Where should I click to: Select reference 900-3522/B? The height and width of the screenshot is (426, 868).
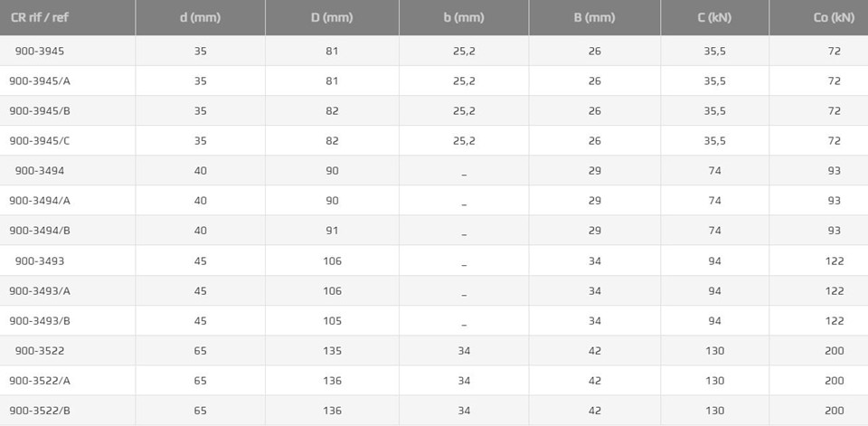(x=39, y=411)
